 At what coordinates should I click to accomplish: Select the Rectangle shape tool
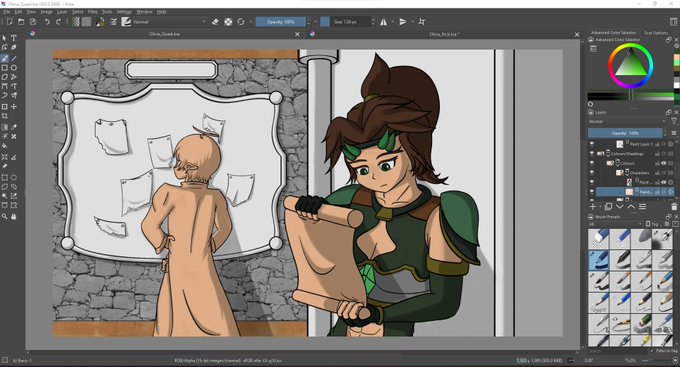click(x=4, y=68)
